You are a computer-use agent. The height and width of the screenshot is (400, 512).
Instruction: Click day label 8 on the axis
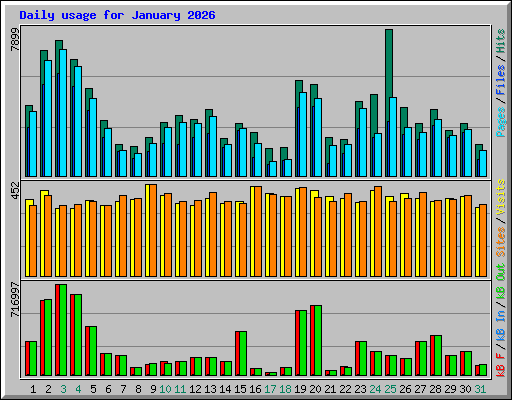138,389
